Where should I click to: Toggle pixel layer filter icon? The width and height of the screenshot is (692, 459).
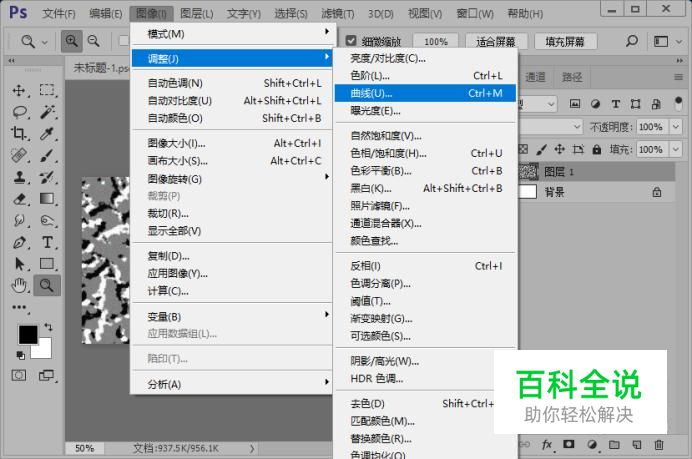click(x=575, y=104)
